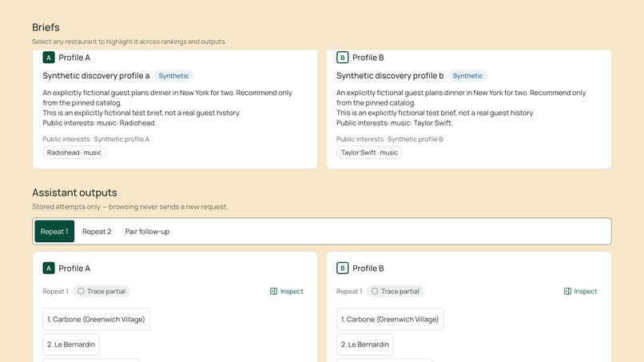644x362 pixels.
Task: Click the Taylor Swift · music interest chip
Action: coord(369,153)
